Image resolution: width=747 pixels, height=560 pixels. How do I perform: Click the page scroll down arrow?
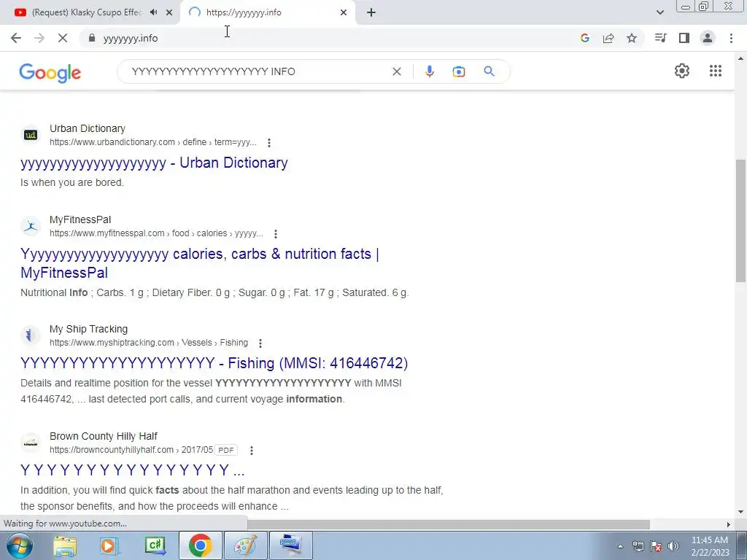click(x=741, y=513)
